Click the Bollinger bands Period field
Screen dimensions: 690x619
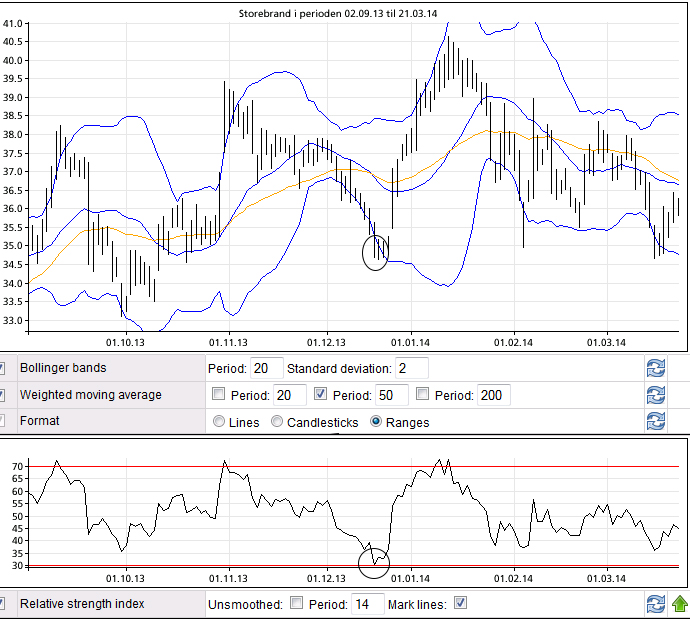click(266, 369)
